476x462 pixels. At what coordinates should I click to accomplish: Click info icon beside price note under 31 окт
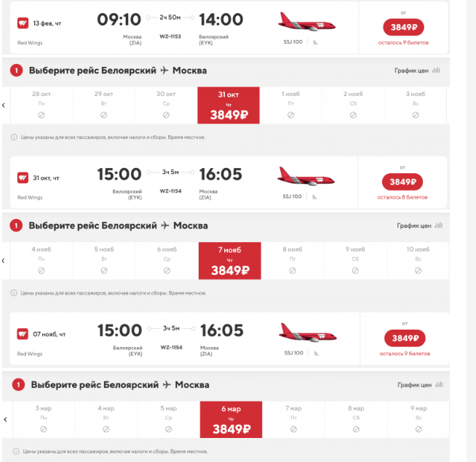[14, 138]
